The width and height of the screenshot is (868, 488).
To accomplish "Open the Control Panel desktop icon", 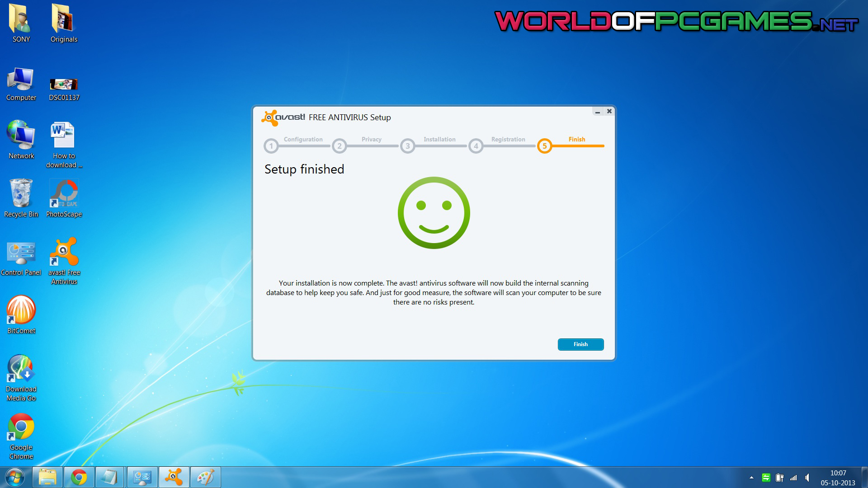I will 21,253.
